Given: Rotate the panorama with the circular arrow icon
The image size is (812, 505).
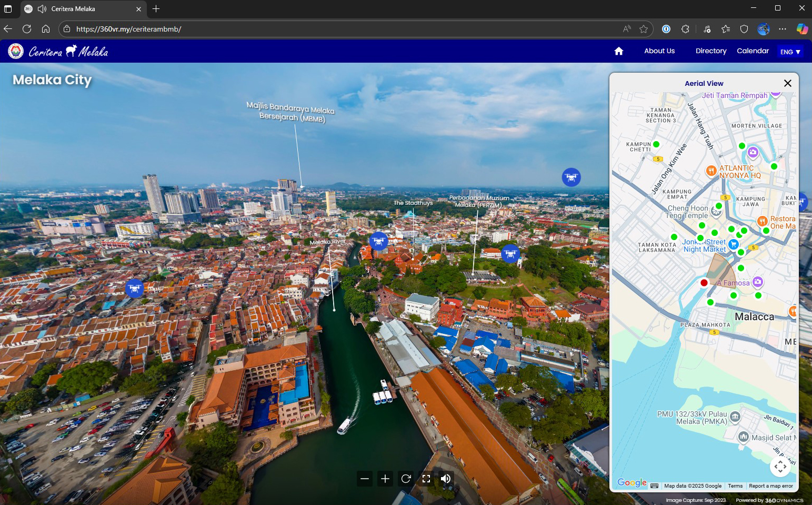Looking at the screenshot, I should point(405,479).
